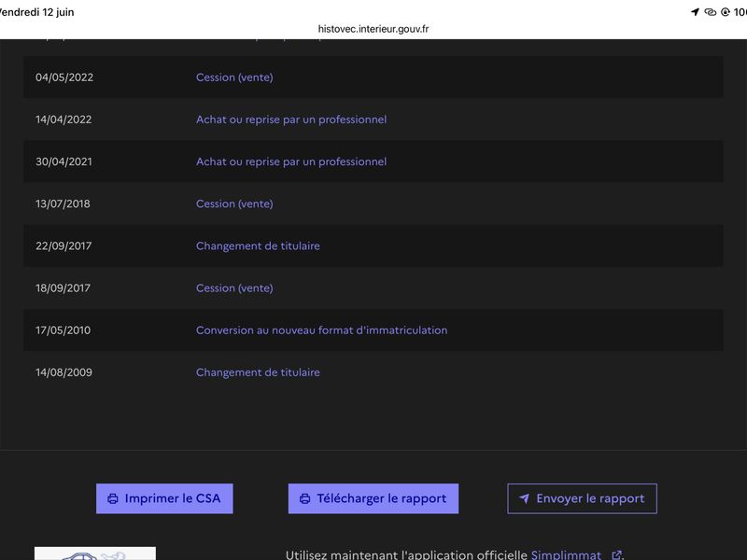Click the Envoyer le rapport button
This screenshot has height=560, width=747.
point(582,498)
